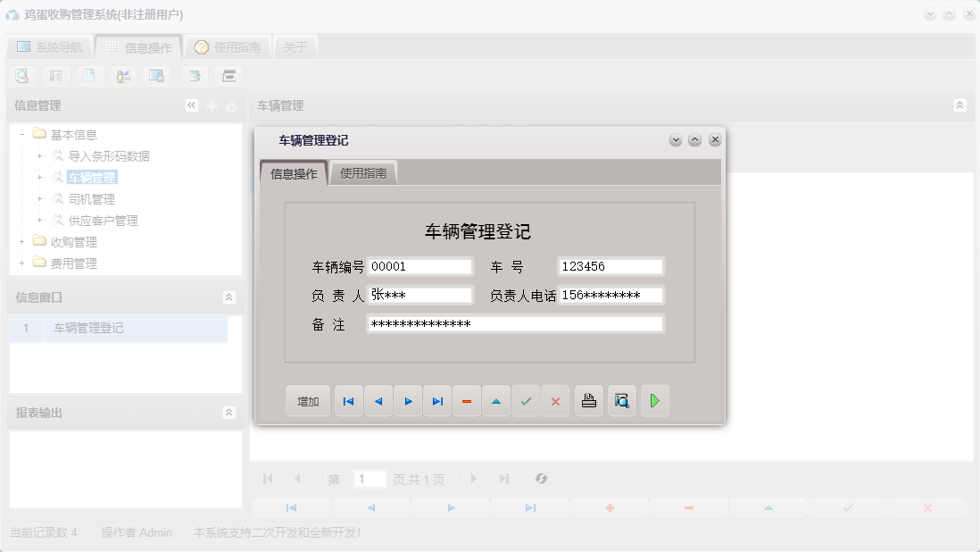Open print preview in the vehicle dialog

(x=621, y=400)
